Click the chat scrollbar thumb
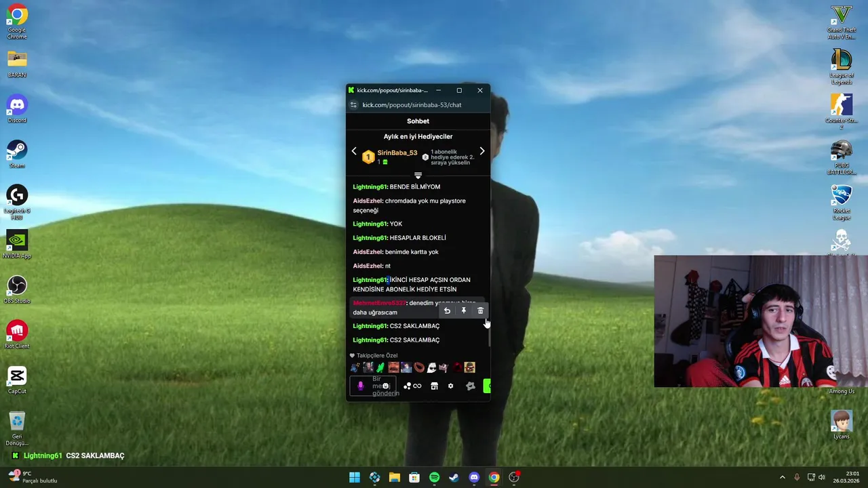Screen dimensions: 868x488 point(488,337)
